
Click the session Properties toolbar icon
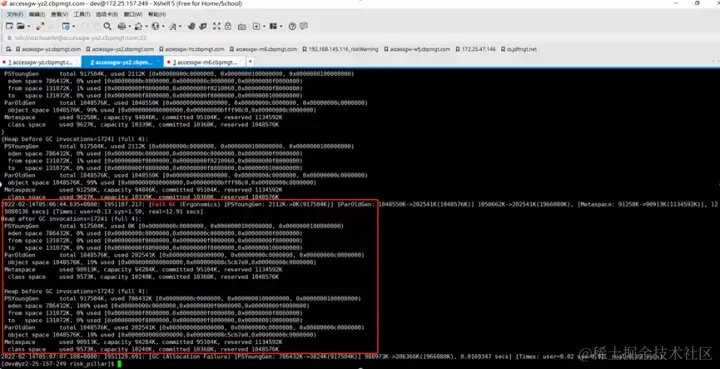click(66, 26)
